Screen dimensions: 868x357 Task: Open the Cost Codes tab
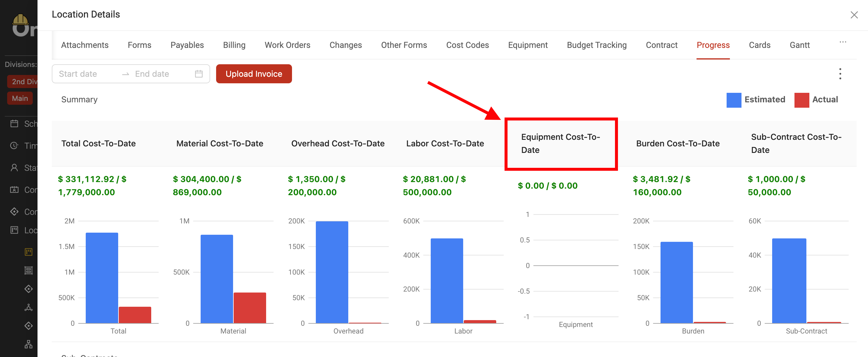pos(467,45)
